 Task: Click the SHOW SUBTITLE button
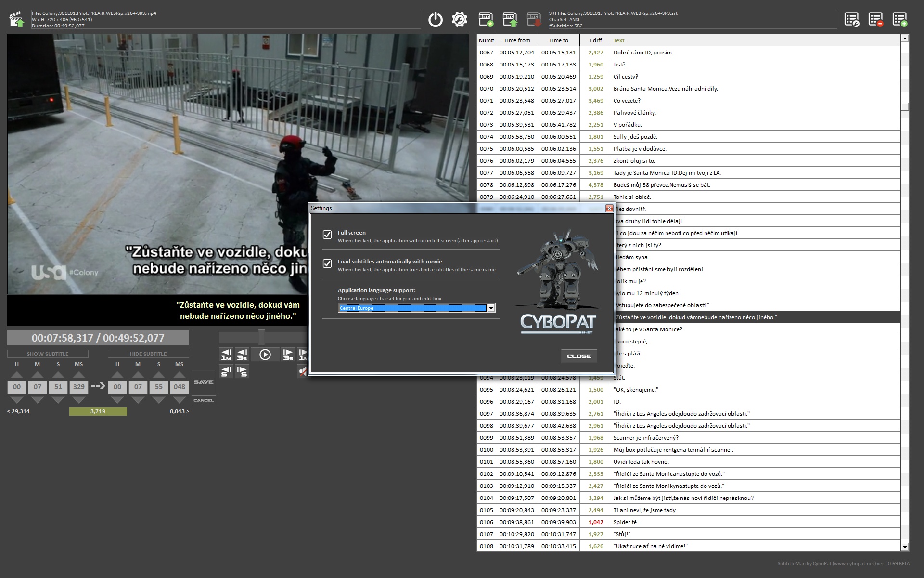tap(48, 354)
